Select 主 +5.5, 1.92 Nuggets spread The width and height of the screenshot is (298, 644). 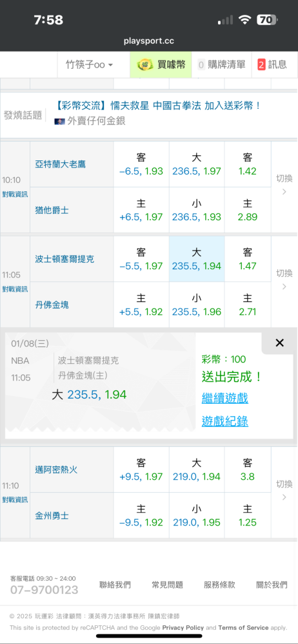[141, 305]
